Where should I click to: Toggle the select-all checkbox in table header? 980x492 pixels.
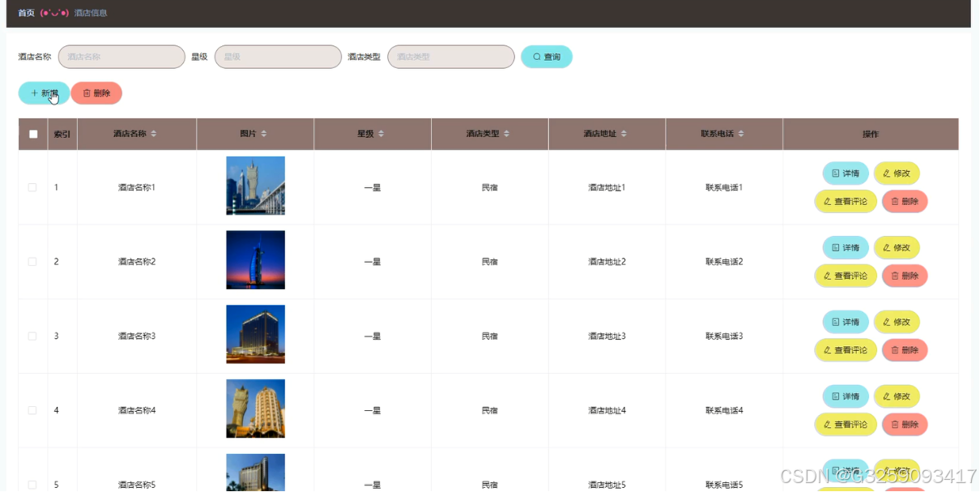(x=33, y=135)
